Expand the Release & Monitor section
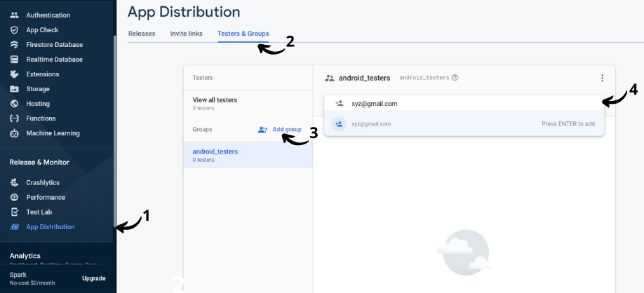644x293 pixels. point(39,162)
